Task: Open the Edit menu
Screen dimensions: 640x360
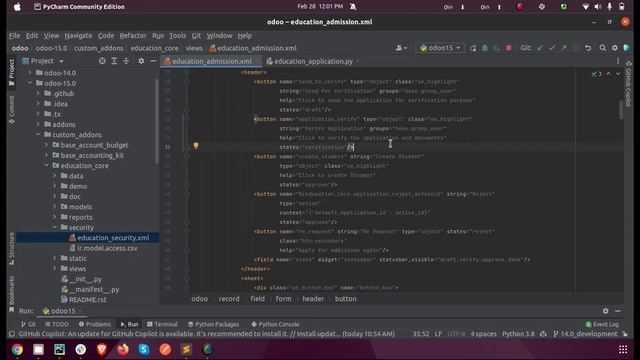Action: coord(32,36)
